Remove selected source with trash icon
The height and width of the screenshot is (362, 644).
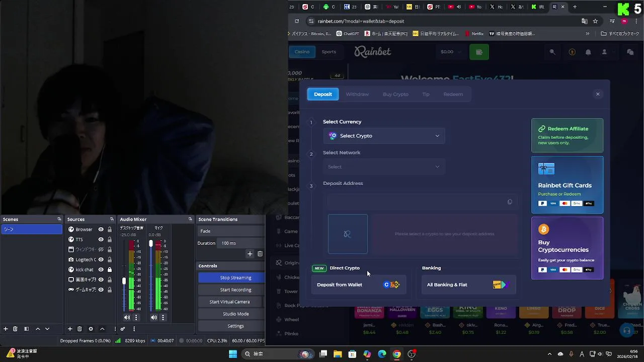point(79,329)
